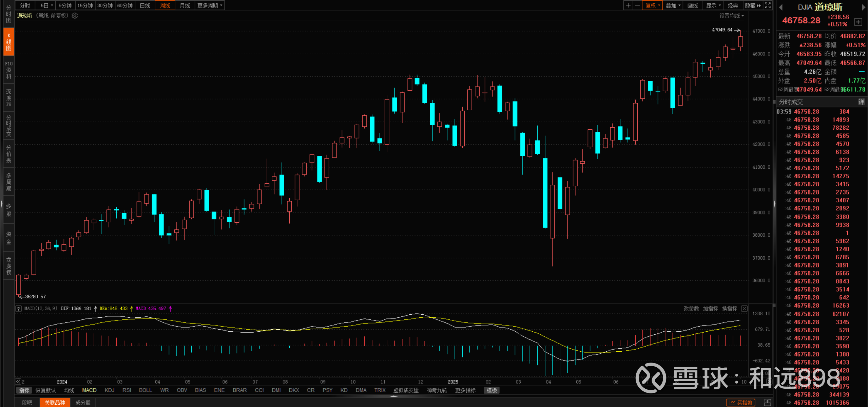868x407 pixels.
Task: Expand 更多周期 period dropdown
Action: click(210, 5)
